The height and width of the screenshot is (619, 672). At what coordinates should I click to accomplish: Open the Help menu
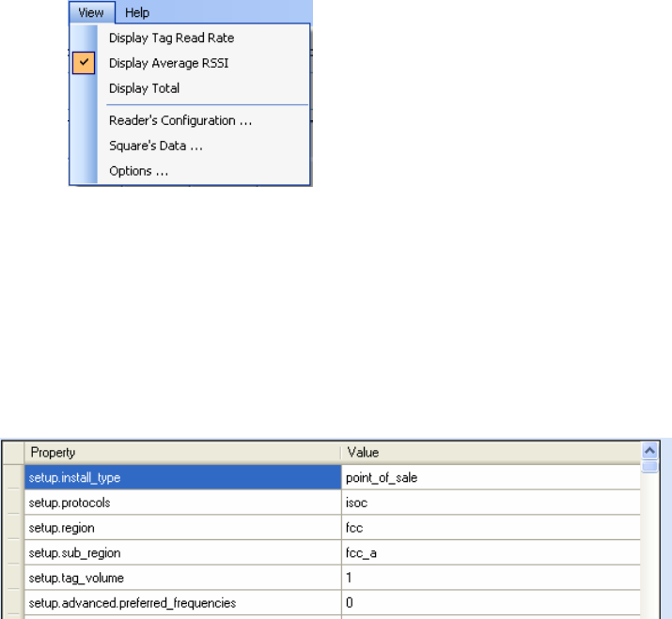click(x=137, y=12)
